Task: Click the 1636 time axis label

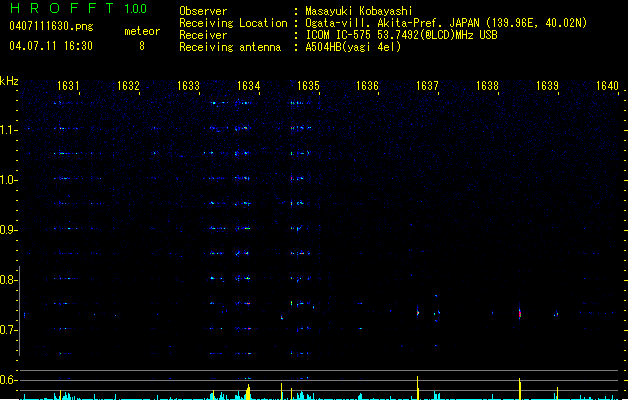Action: click(367, 86)
